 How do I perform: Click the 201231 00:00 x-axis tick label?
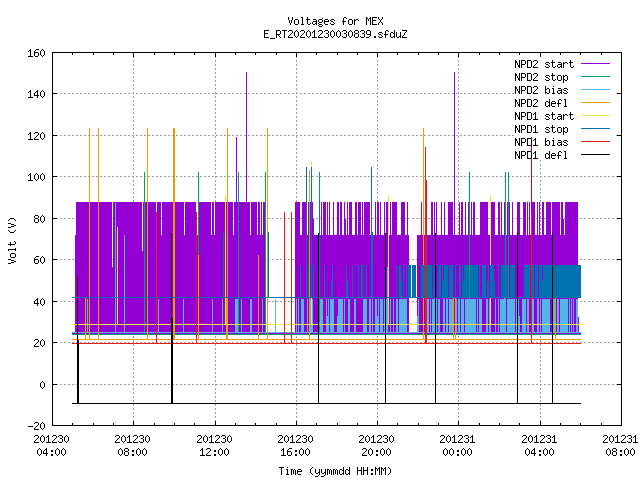[458, 446]
